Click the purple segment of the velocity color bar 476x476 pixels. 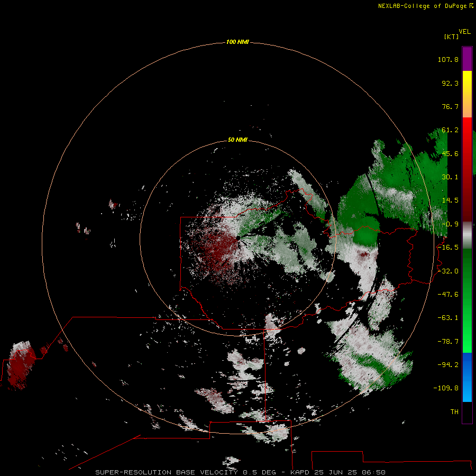(467, 59)
